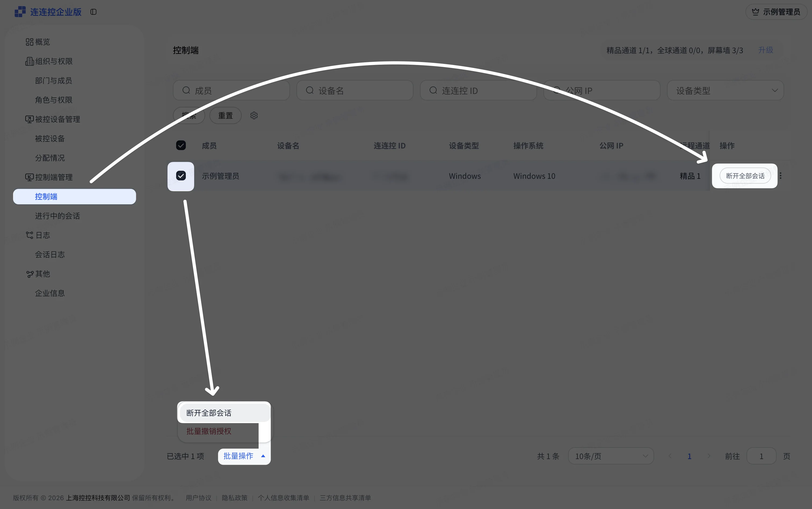Click the Windows 10 cell
Viewport: 812px width, 509px height.
pos(534,176)
